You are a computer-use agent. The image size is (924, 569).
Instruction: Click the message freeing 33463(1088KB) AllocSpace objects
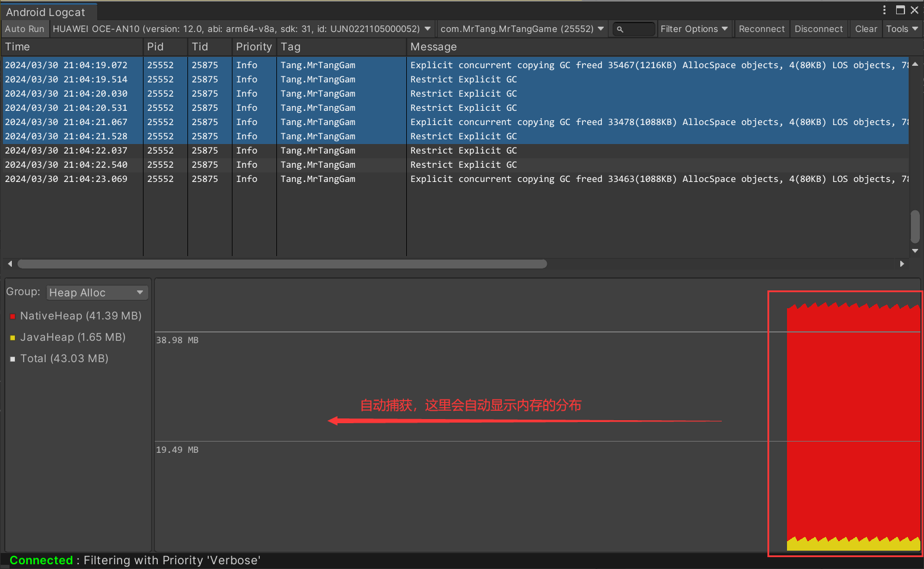click(x=658, y=179)
